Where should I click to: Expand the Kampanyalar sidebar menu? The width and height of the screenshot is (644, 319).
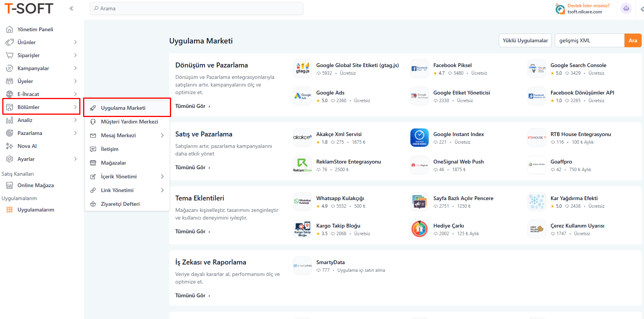coord(75,68)
